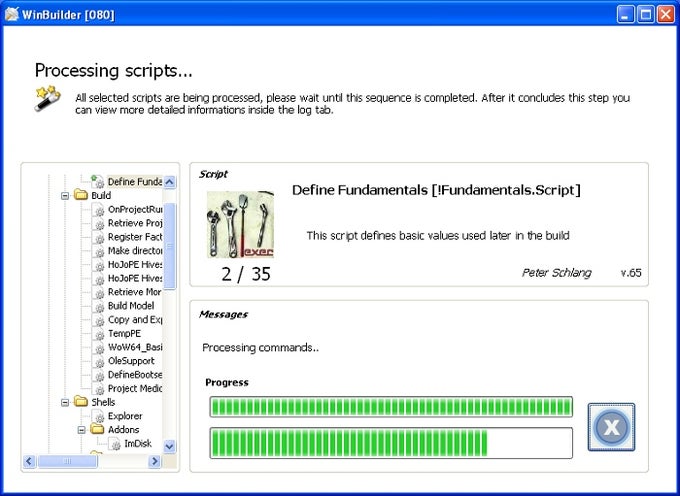
Task: Select OnProjectRun script in tree
Action: coord(135,209)
